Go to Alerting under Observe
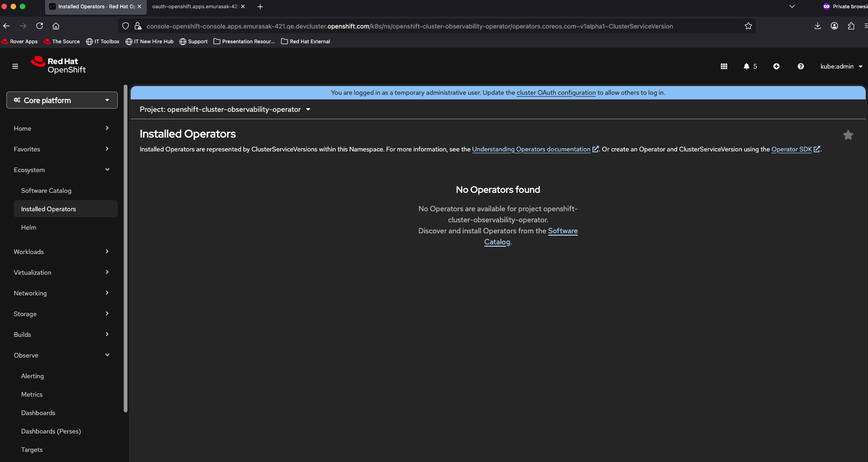 pyautogui.click(x=66, y=376)
